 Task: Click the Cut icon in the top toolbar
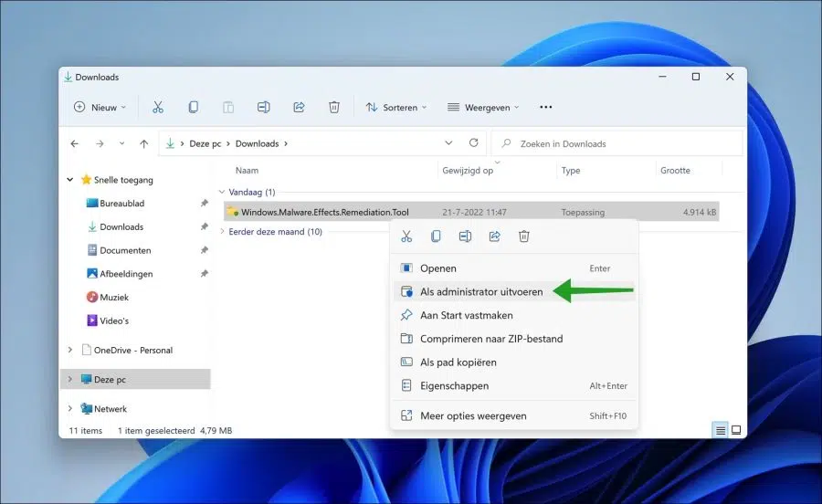(158, 108)
